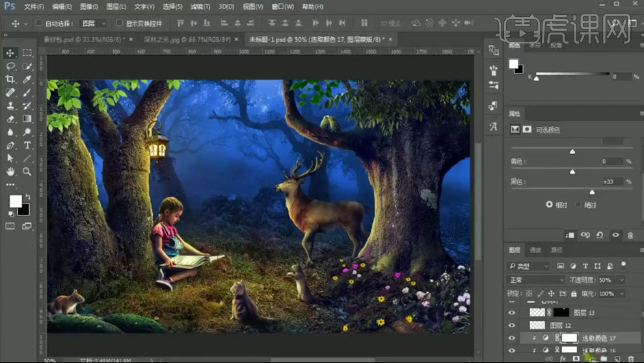Click the clip-to-layer icon in Properties
This screenshot has height=363, width=644.
(x=570, y=235)
